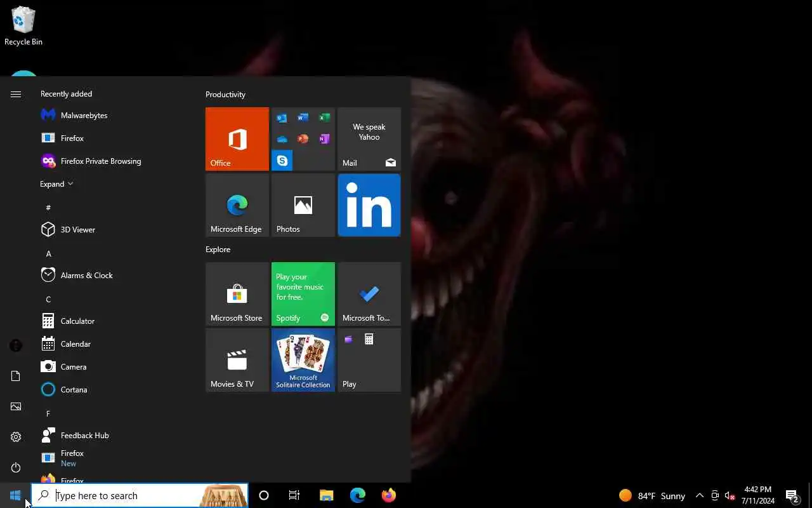Launch Movies & TV tile
This screenshot has width=812, height=508.
[x=237, y=360]
